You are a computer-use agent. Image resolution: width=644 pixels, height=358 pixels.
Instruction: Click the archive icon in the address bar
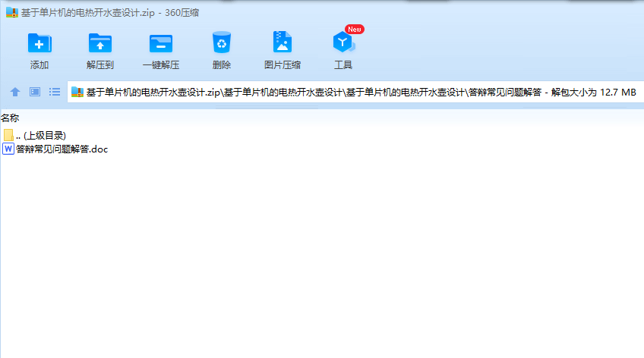[77, 92]
